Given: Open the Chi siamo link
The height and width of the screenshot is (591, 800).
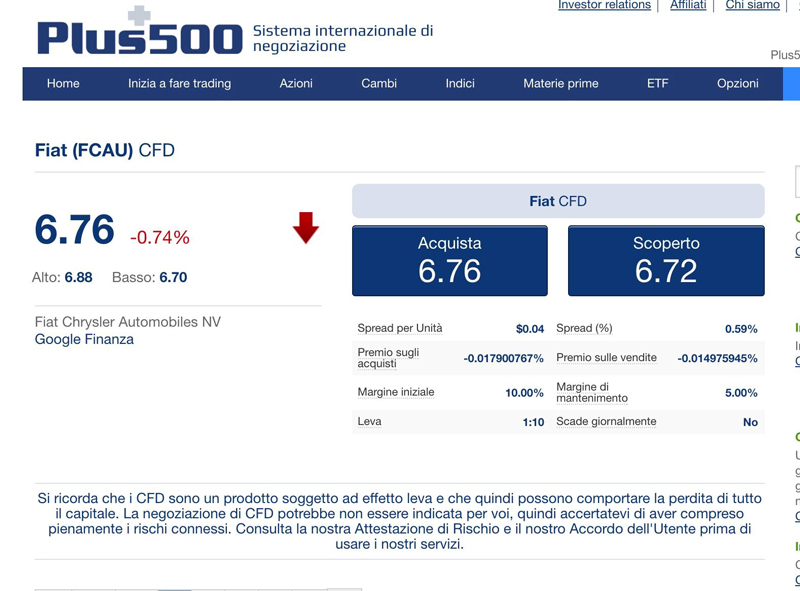Looking at the screenshot, I should pos(753,5).
